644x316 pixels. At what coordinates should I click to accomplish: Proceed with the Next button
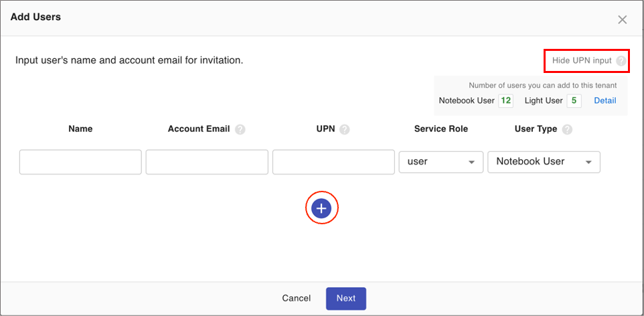346,299
